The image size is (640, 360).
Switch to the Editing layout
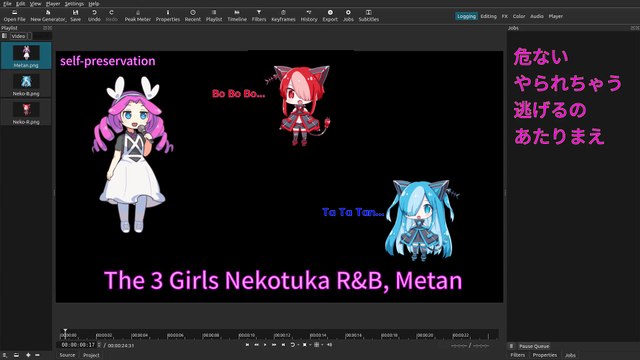point(488,16)
